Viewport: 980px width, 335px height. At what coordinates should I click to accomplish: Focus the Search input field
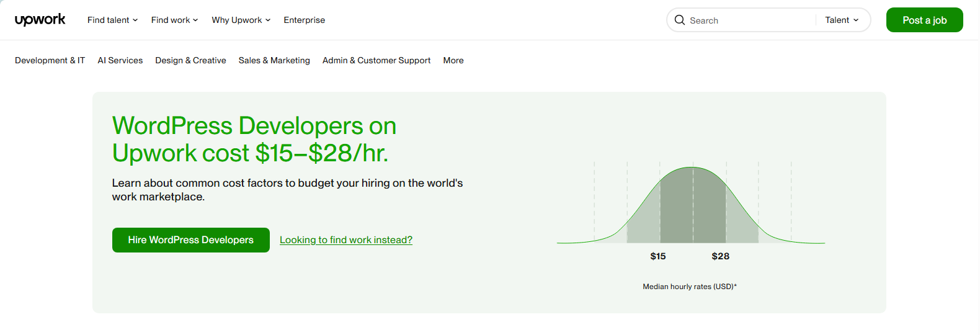(x=751, y=20)
